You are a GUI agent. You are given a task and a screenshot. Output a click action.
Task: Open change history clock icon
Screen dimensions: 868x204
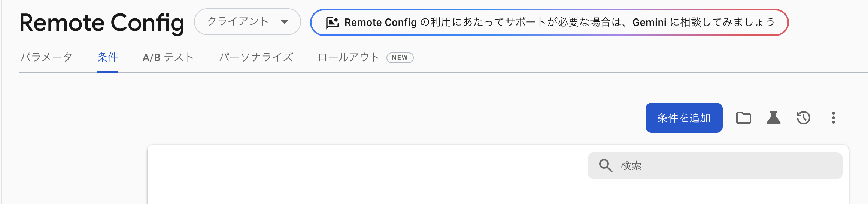coord(803,118)
